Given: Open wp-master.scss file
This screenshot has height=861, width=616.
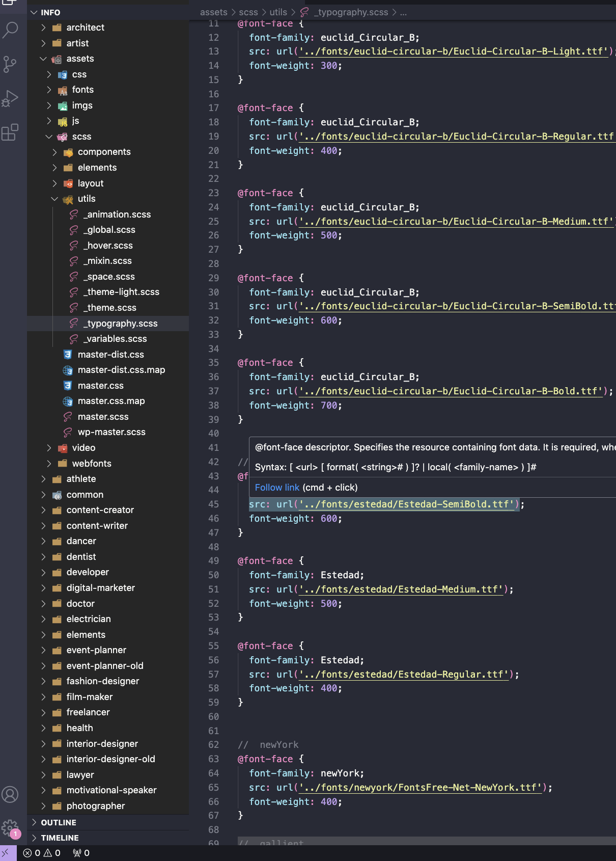Looking at the screenshot, I should (x=111, y=432).
